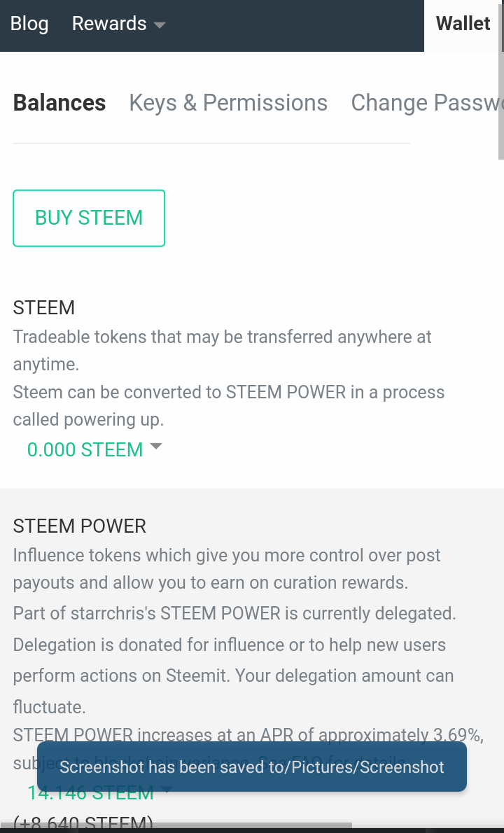Viewport: 504px width, 833px height.
Task: Click the caret beside 14.146 STEEM
Action: tap(167, 790)
